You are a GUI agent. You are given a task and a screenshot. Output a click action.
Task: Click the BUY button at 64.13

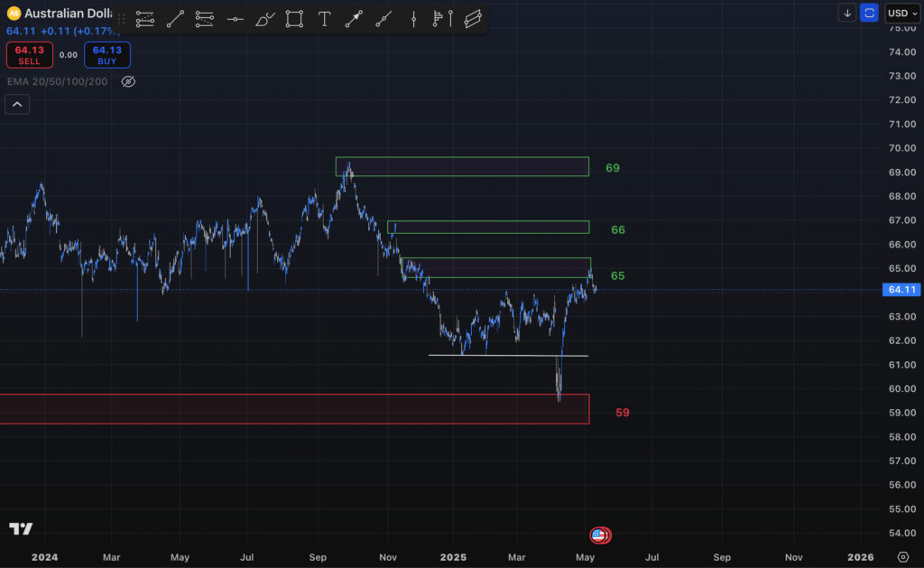106,55
